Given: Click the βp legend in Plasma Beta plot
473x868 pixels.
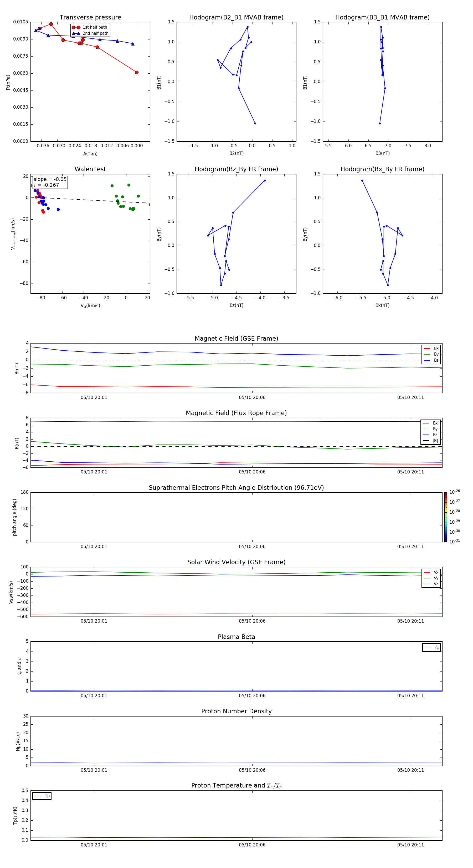Looking at the screenshot, I should click(x=431, y=647).
